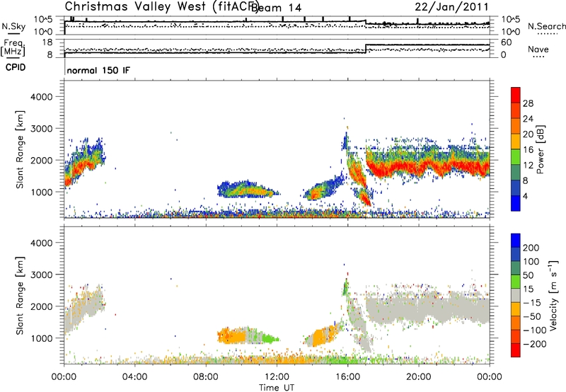Pick the blue top segment of velocity colorbar

click(x=516, y=241)
